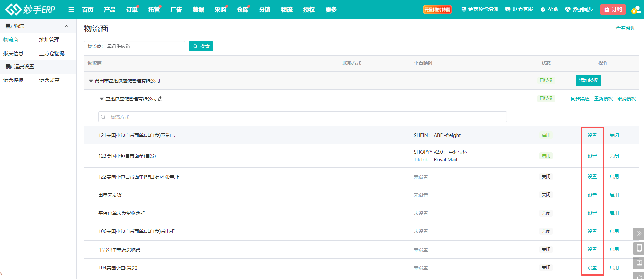Select 地址管理 in the sidebar

pos(49,40)
